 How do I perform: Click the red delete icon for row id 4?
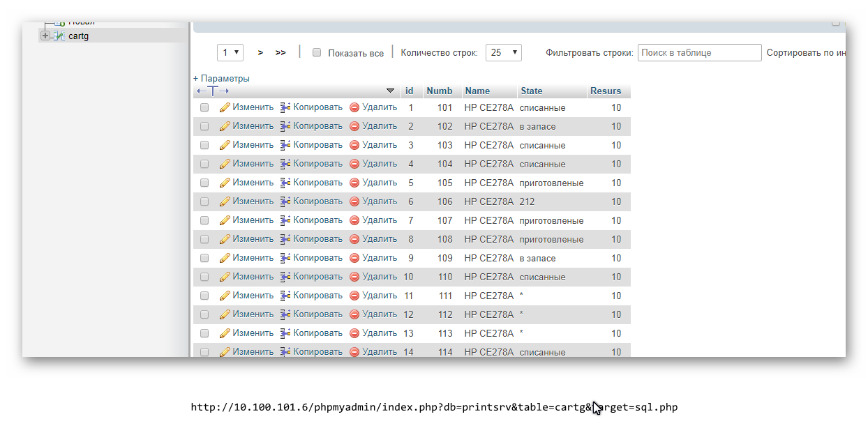354,164
